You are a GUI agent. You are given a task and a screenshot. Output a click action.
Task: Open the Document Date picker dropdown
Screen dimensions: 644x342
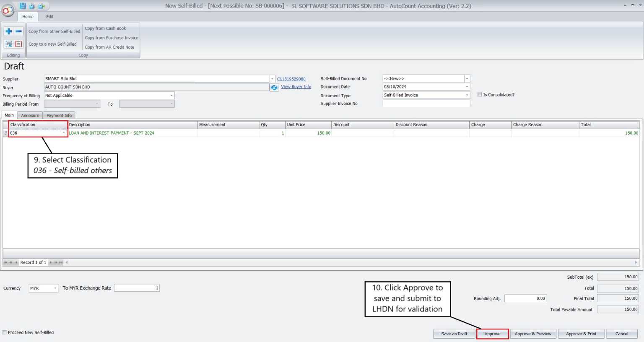tap(467, 87)
